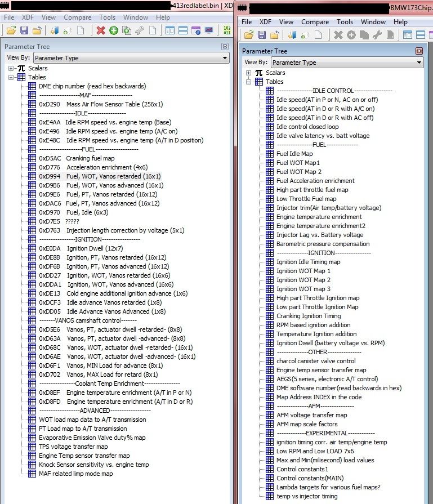Open the Tools menu in right window

coord(345,22)
